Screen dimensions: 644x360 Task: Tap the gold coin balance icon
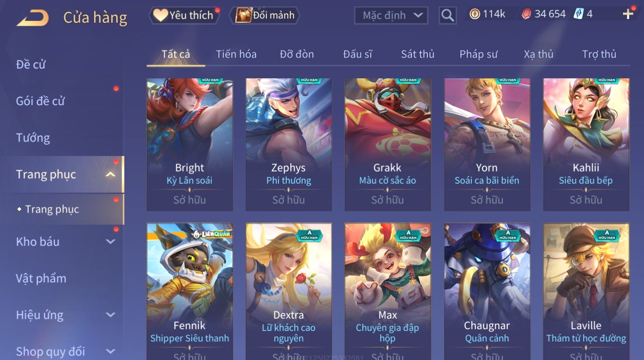click(x=474, y=14)
